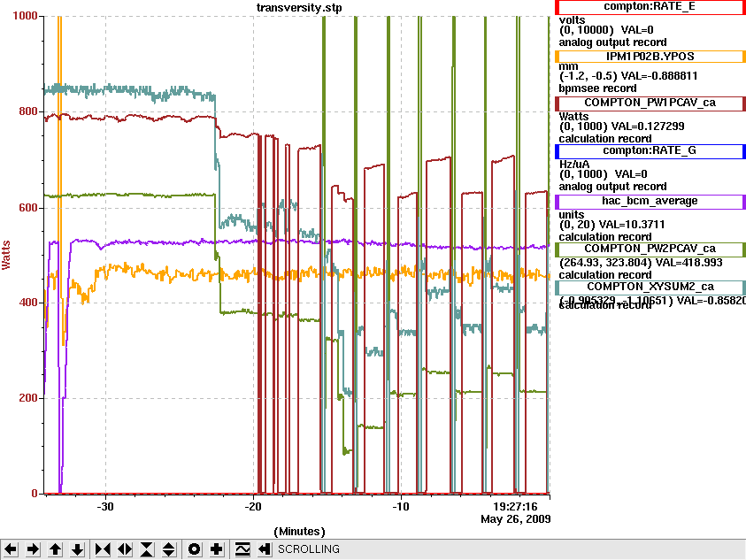
Task: Click the transversity.stp plot title
Action: pyautogui.click(x=299, y=8)
